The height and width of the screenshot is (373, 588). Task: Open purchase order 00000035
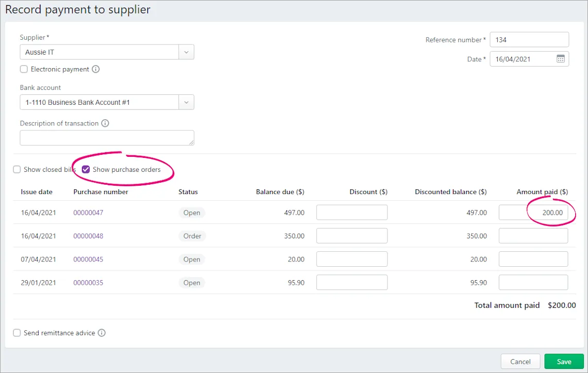tap(88, 282)
